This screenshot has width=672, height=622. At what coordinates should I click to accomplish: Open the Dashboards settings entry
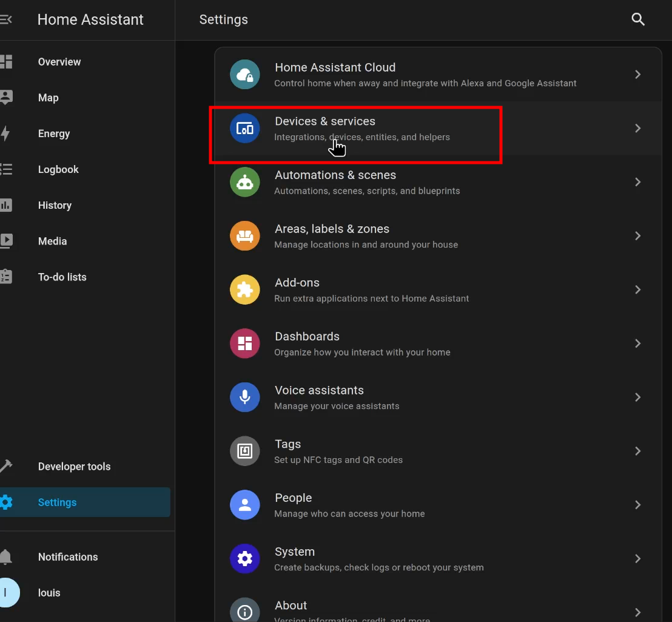(438, 343)
